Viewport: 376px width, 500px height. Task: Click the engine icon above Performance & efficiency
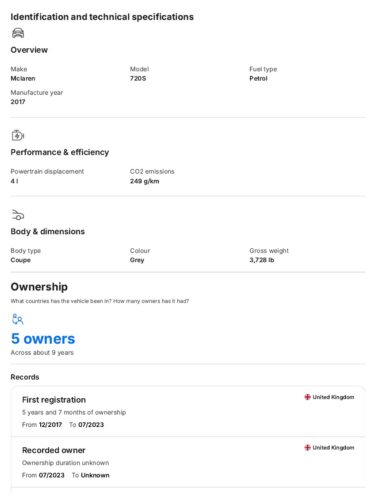[x=18, y=135]
